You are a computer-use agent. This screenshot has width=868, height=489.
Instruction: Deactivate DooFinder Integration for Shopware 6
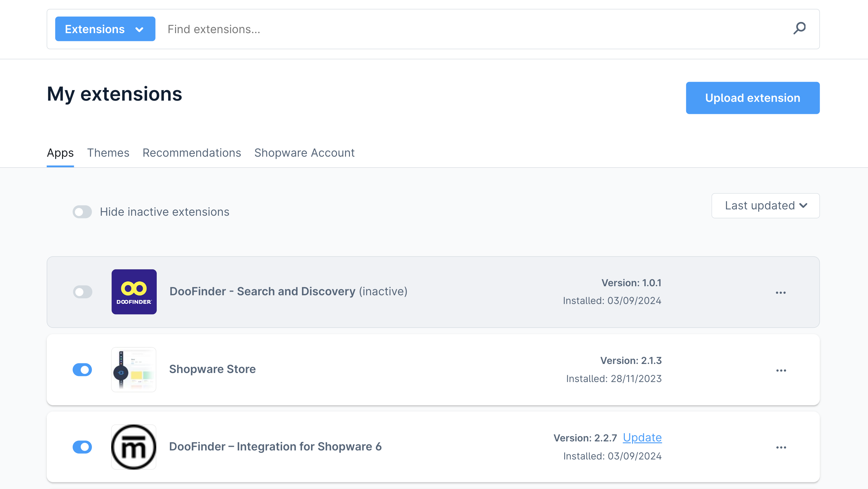coord(82,447)
